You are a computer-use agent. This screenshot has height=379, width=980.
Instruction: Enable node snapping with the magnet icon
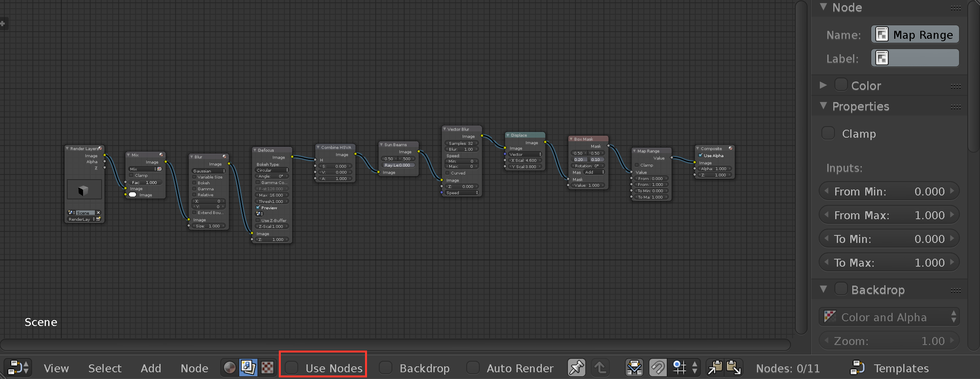coord(658,368)
